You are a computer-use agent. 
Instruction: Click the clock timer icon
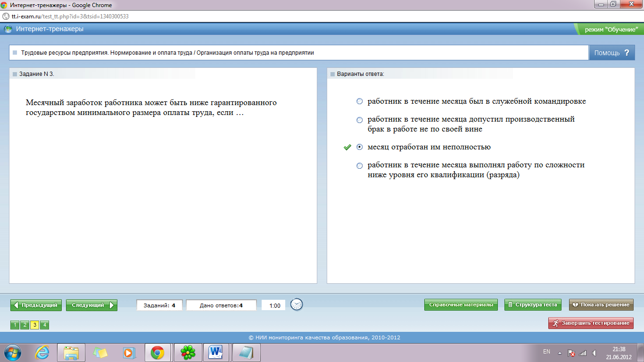click(x=297, y=304)
